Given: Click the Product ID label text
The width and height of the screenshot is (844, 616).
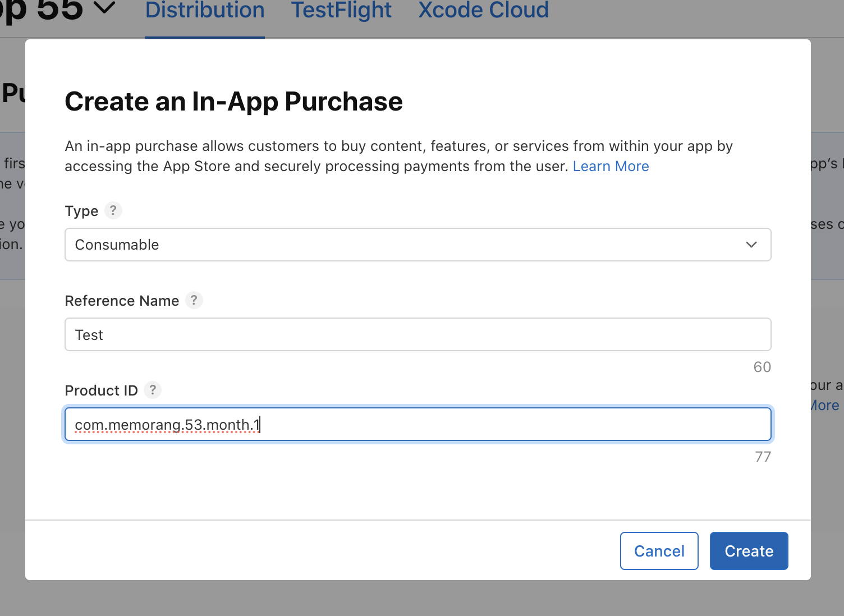Looking at the screenshot, I should point(101,391).
